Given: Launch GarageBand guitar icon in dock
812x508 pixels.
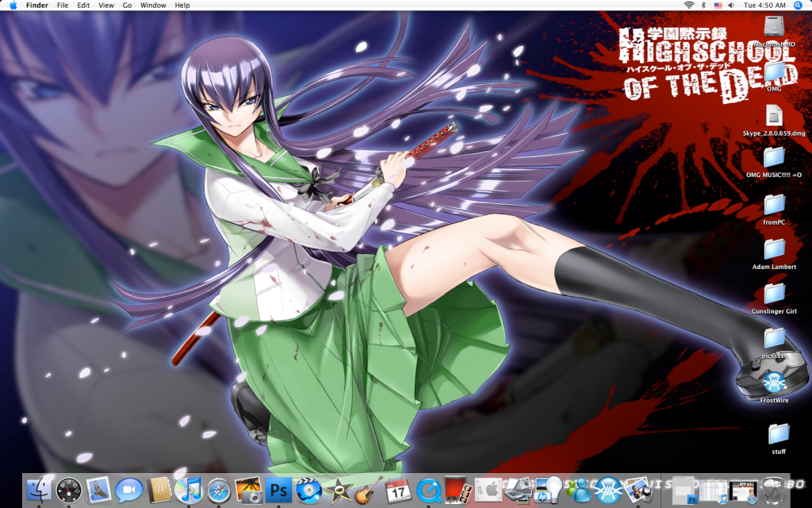Looking at the screenshot, I should (x=368, y=490).
